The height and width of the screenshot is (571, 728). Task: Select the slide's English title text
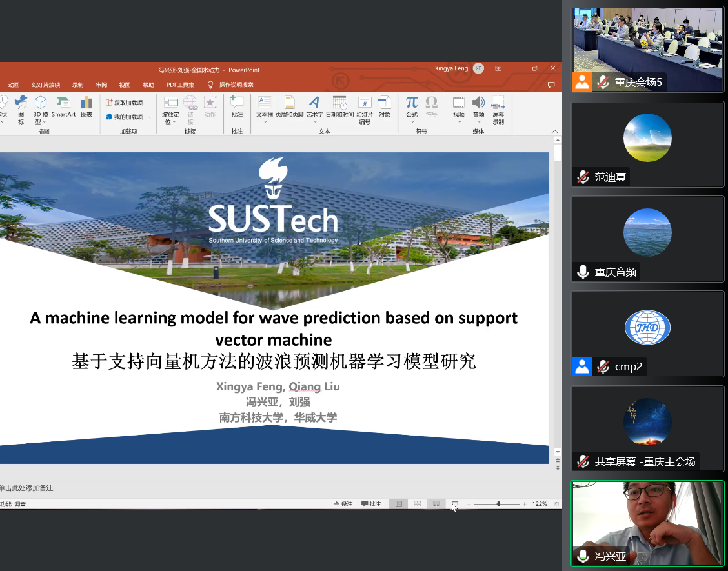click(x=274, y=328)
